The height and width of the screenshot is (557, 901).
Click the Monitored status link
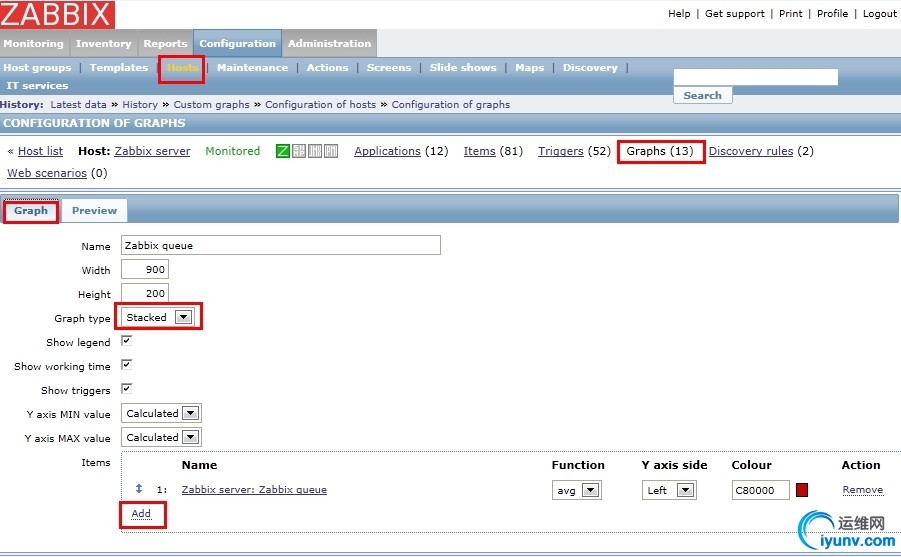[233, 151]
